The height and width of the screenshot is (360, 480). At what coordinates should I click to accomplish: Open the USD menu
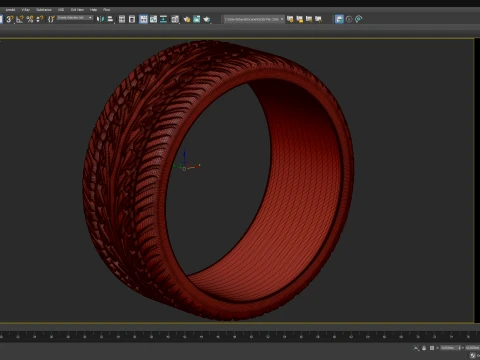point(61,10)
